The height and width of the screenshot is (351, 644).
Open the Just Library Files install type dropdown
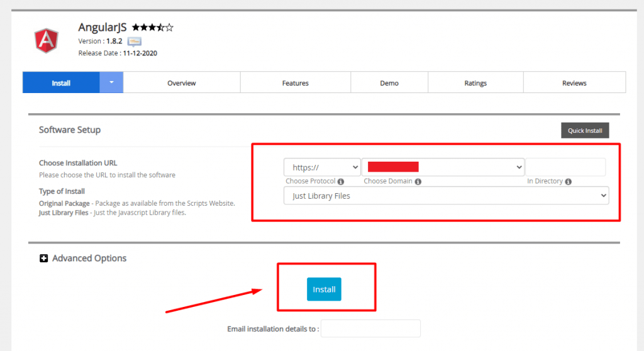[446, 196]
